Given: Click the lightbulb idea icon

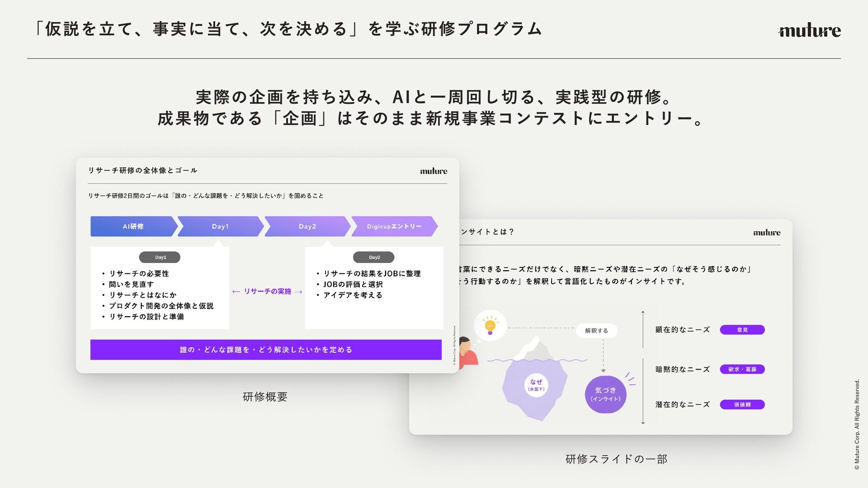Looking at the screenshot, I should click(490, 325).
